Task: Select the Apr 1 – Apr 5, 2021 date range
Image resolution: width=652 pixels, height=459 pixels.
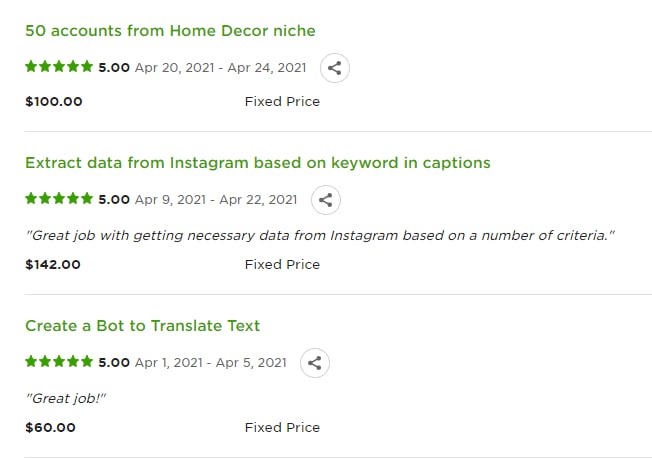Action: point(210,363)
